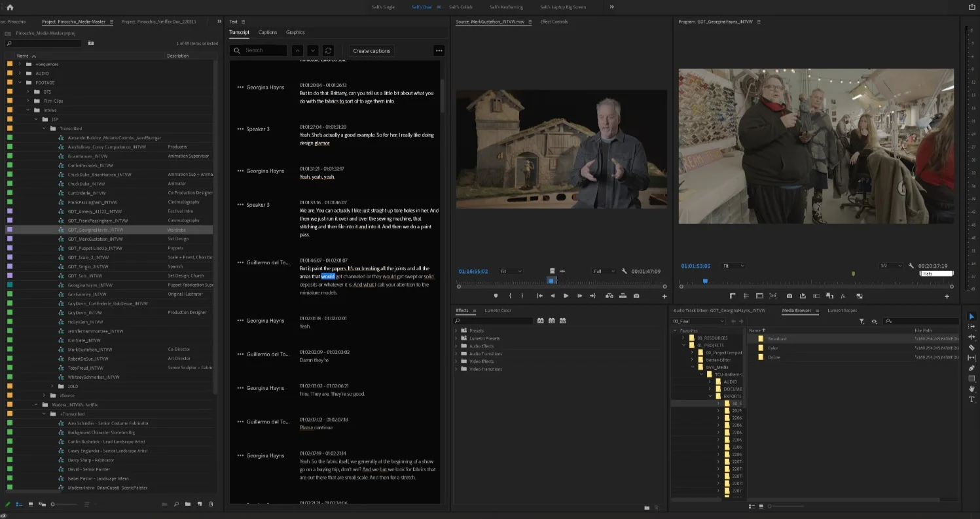Image resolution: width=980 pixels, height=519 pixels.
Task: Open Home screen icon
Action: (10, 7)
